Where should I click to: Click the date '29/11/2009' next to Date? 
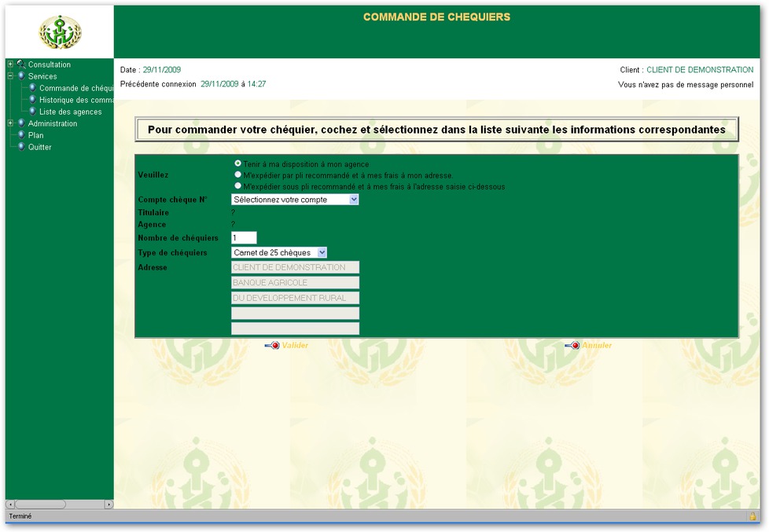pos(162,70)
